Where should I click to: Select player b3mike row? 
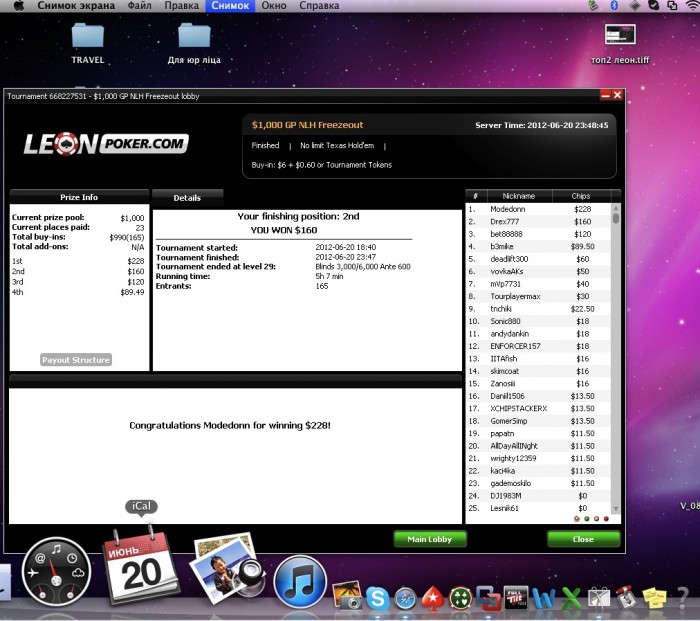tap(538, 246)
